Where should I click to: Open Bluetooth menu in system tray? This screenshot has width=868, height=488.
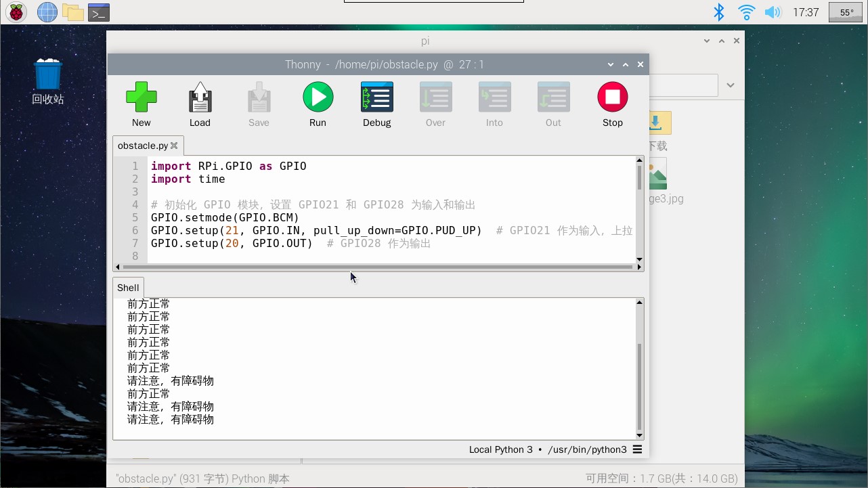pyautogui.click(x=719, y=12)
